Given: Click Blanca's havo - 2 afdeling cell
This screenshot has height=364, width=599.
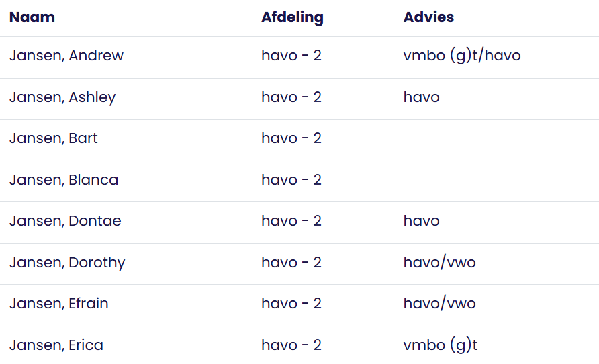Looking at the screenshot, I should (291, 180).
